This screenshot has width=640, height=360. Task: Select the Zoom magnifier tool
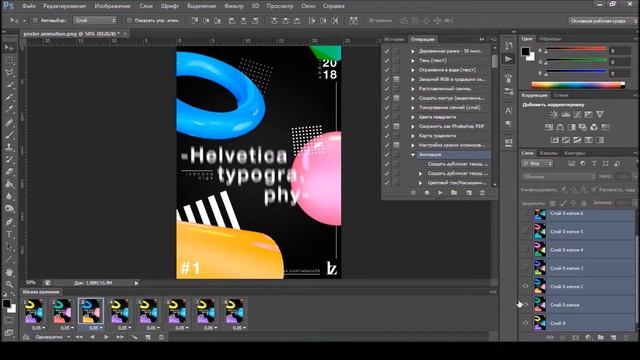(9, 284)
